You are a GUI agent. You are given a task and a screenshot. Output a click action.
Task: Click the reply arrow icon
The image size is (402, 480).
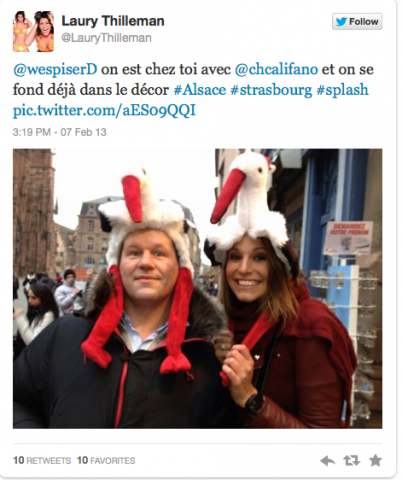click(x=328, y=461)
